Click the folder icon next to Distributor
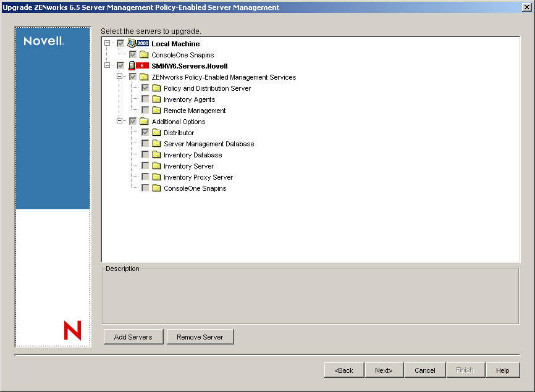 (157, 132)
